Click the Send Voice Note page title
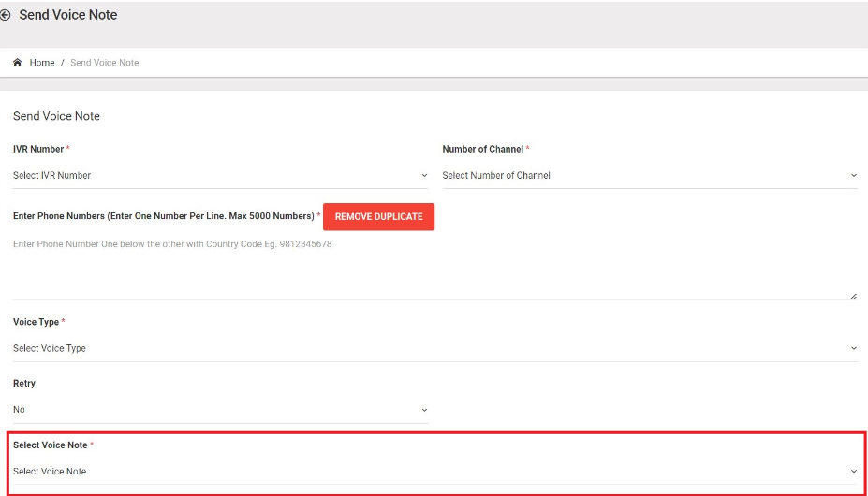This screenshot has width=868, height=496. click(x=68, y=15)
